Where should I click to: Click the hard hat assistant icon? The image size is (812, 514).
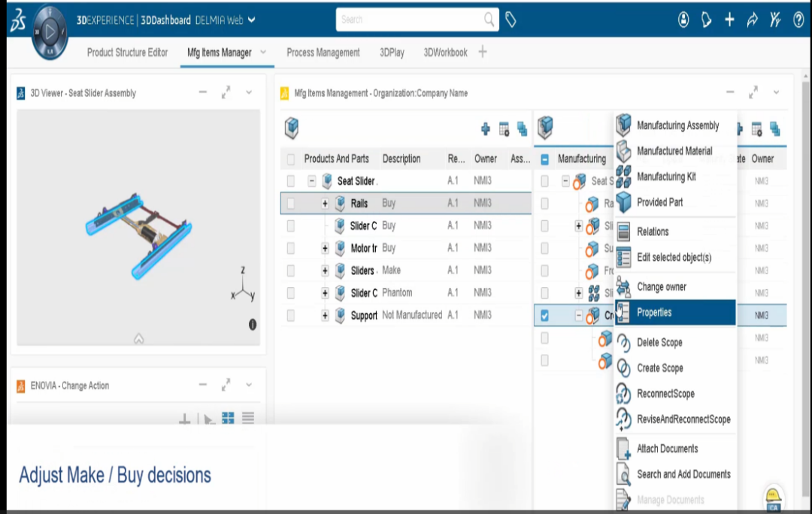[x=773, y=498]
